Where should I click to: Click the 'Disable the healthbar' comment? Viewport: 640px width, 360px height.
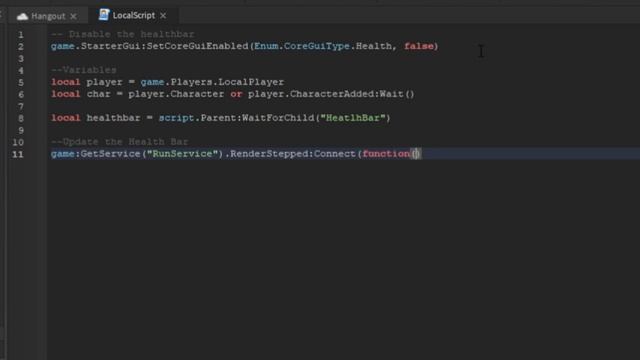(123, 34)
